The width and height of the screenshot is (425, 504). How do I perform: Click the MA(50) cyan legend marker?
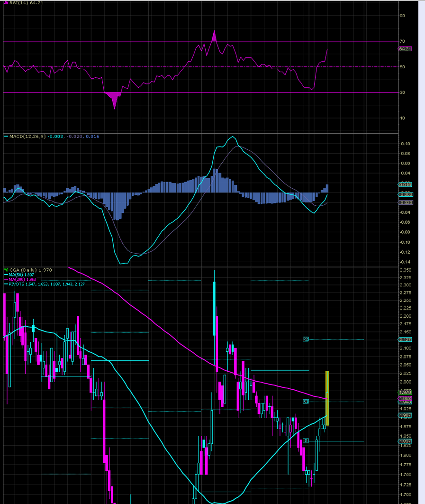pyautogui.click(x=6, y=275)
